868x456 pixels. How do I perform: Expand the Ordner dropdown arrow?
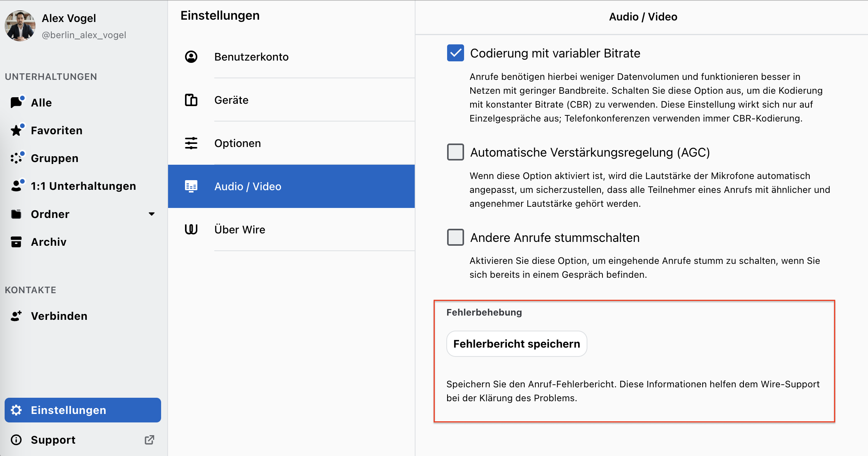pyautogui.click(x=152, y=214)
